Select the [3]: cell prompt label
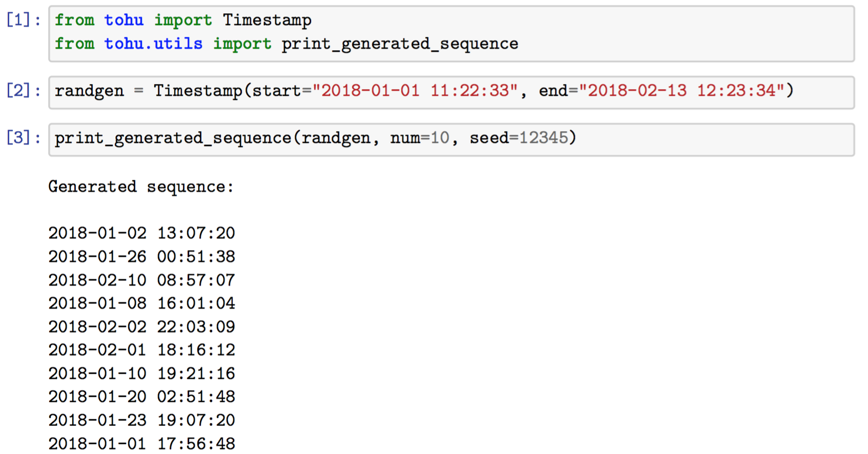This screenshot has height=454, width=868. [x=23, y=138]
